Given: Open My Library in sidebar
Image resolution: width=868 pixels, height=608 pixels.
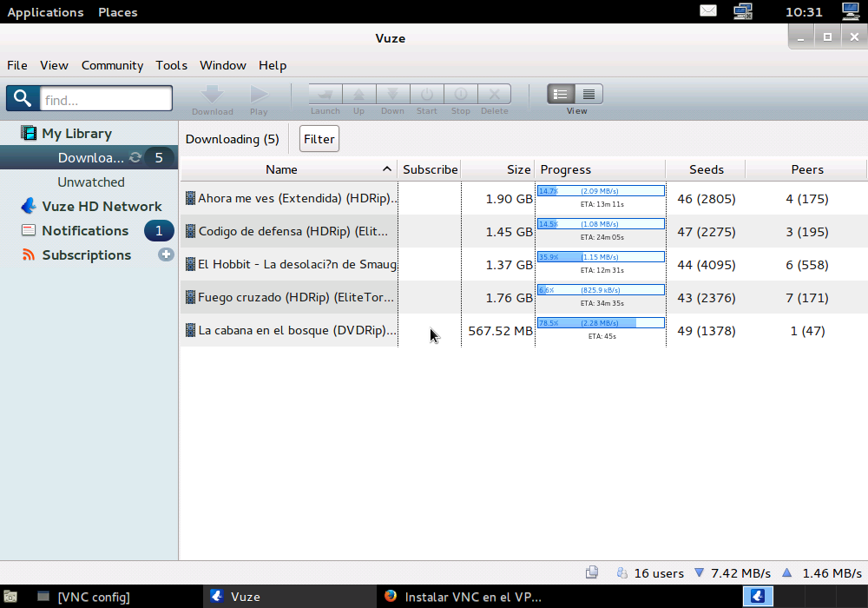Looking at the screenshot, I should click(76, 134).
